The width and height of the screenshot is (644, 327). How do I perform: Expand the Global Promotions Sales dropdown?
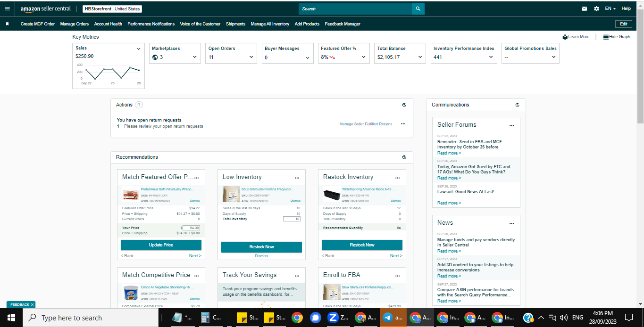click(554, 57)
